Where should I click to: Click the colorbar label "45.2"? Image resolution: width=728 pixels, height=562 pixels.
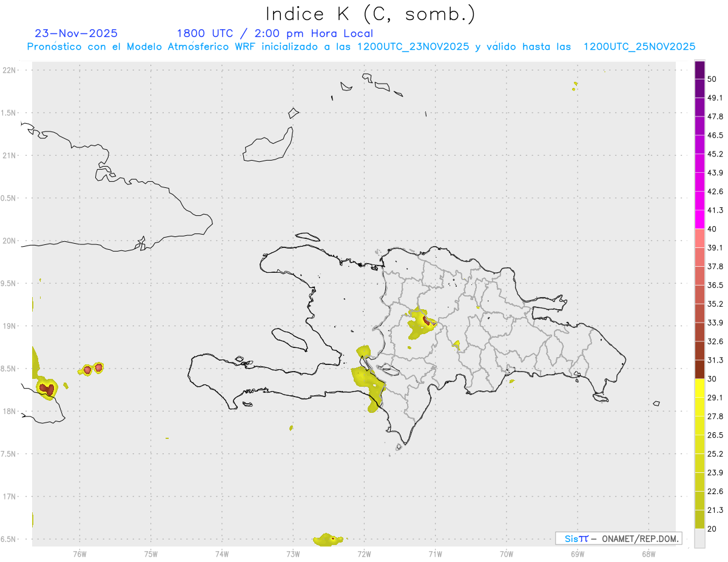coord(715,154)
